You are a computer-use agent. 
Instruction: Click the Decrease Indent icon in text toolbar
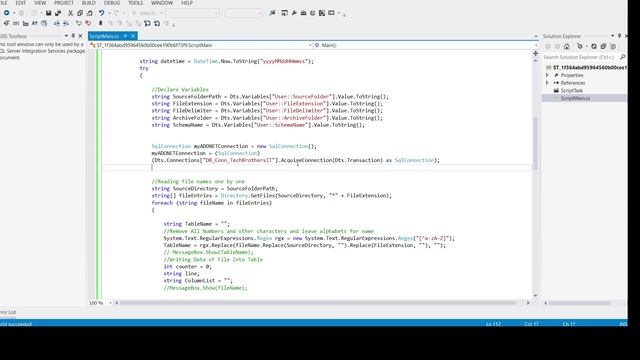point(57,23)
